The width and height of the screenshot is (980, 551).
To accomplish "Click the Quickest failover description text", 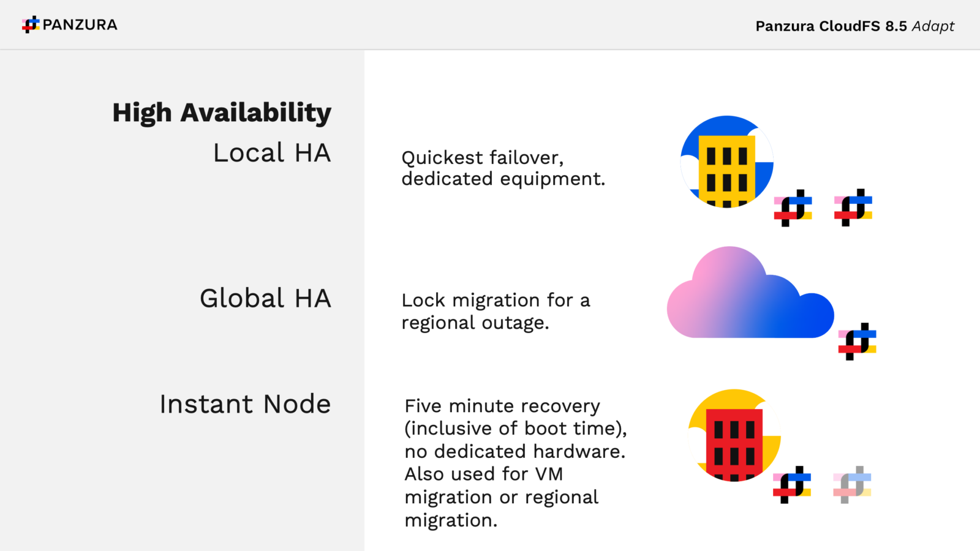I will 502,168.
